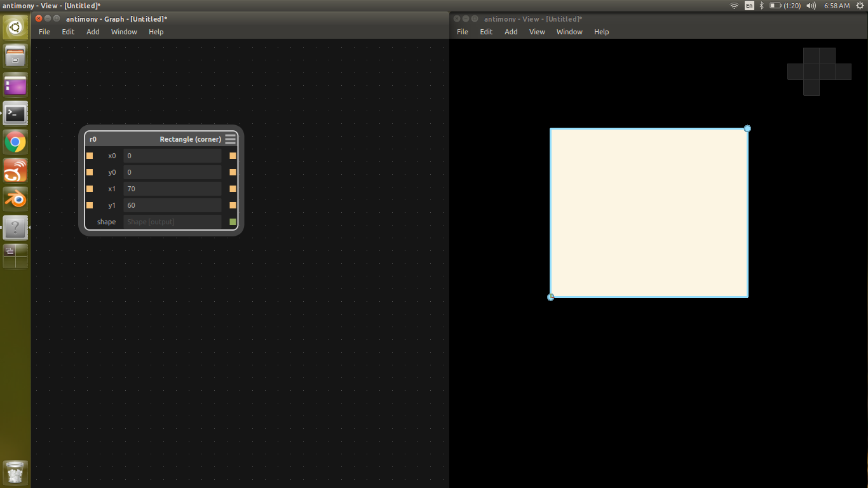Click the view orientation widget in the 3D viewport
Screen dimensions: 868x488
click(x=818, y=71)
